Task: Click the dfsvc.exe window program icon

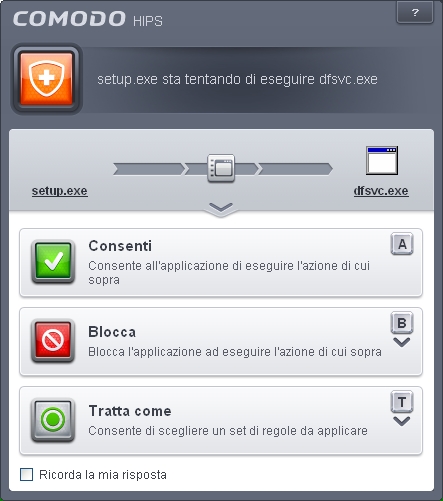Action: [382, 160]
